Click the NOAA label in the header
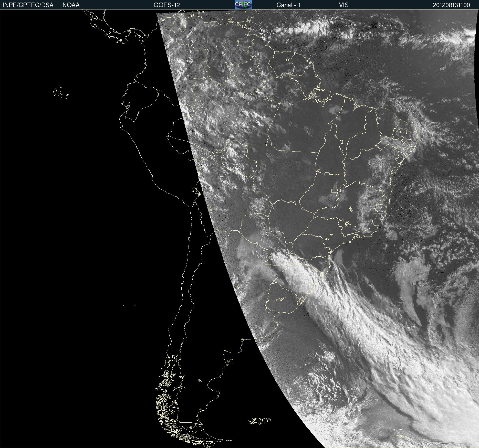 (71, 5)
